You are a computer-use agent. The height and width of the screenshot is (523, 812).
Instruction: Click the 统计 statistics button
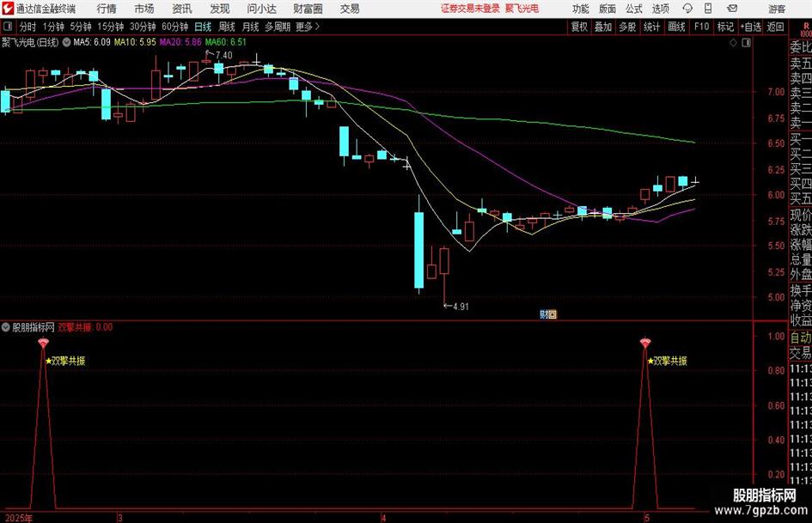click(x=651, y=27)
